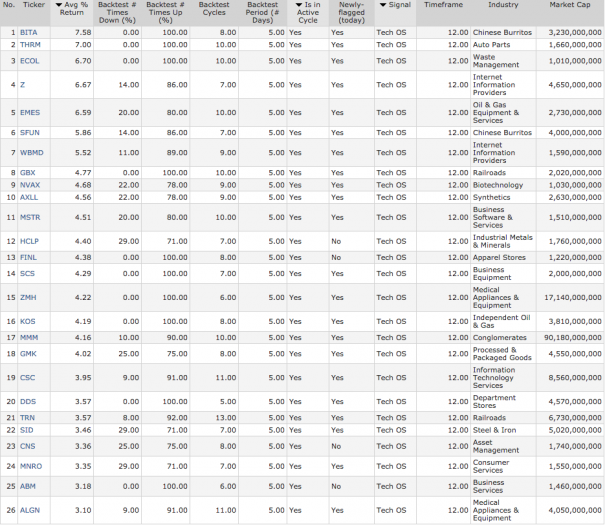
Task: Open the MMM ticker link
Action: tap(29, 338)
